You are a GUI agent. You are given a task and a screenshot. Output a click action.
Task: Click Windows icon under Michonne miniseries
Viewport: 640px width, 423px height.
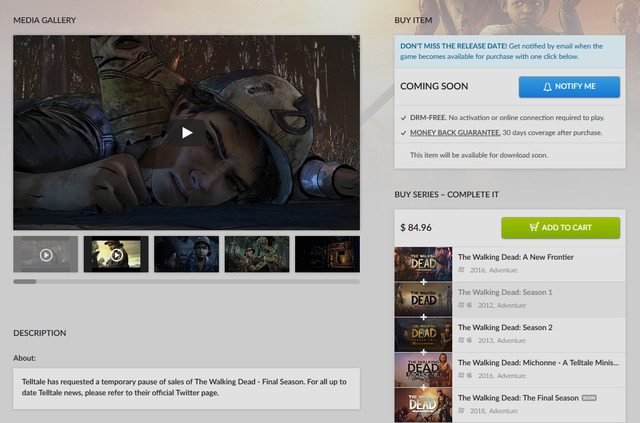461,375
